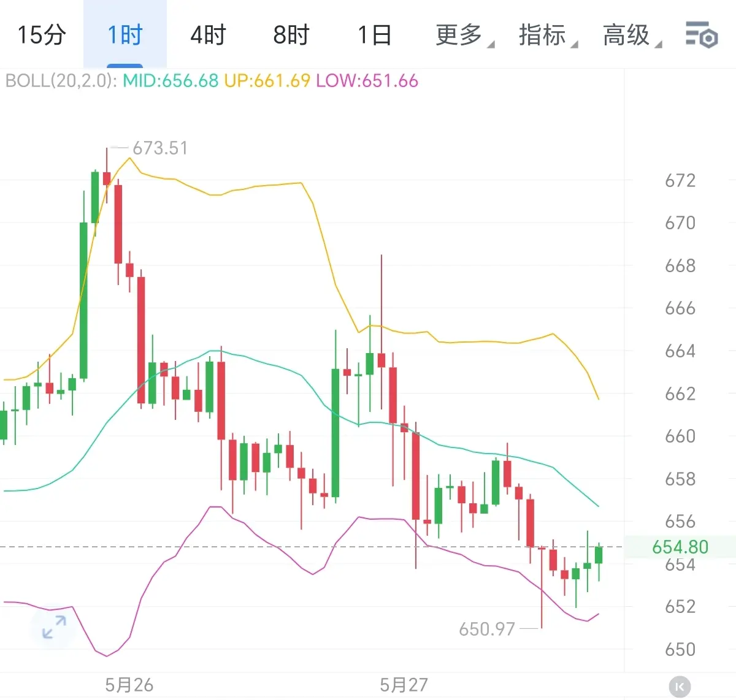
Task: Tap the current price tag 654.80
Action: click(x=680, y=547)
